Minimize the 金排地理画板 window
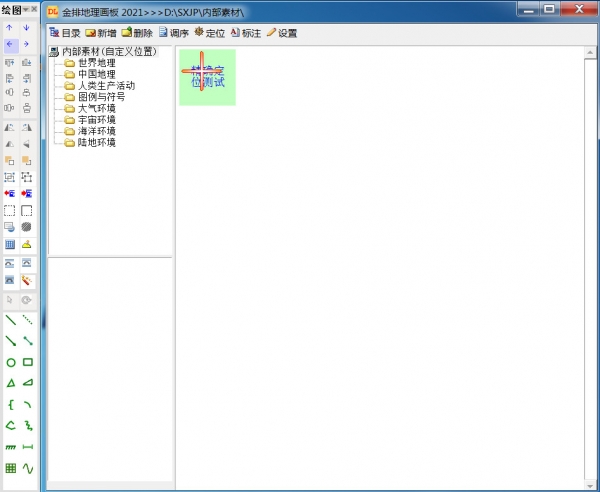Screen dimensions: 600x492 tap(528, 9)
